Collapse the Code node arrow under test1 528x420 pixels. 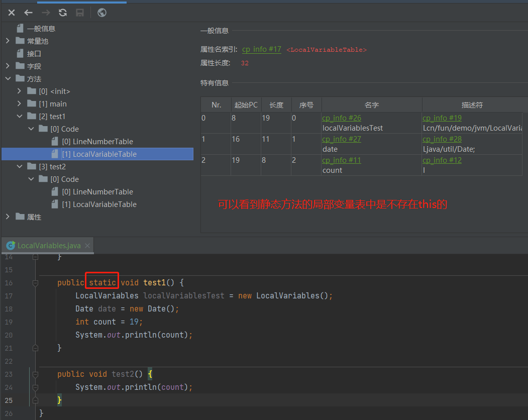(x=31, y=129)
